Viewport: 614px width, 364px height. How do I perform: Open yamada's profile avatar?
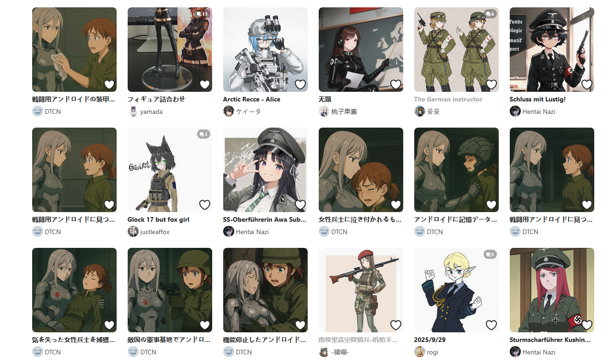[133, 111]
